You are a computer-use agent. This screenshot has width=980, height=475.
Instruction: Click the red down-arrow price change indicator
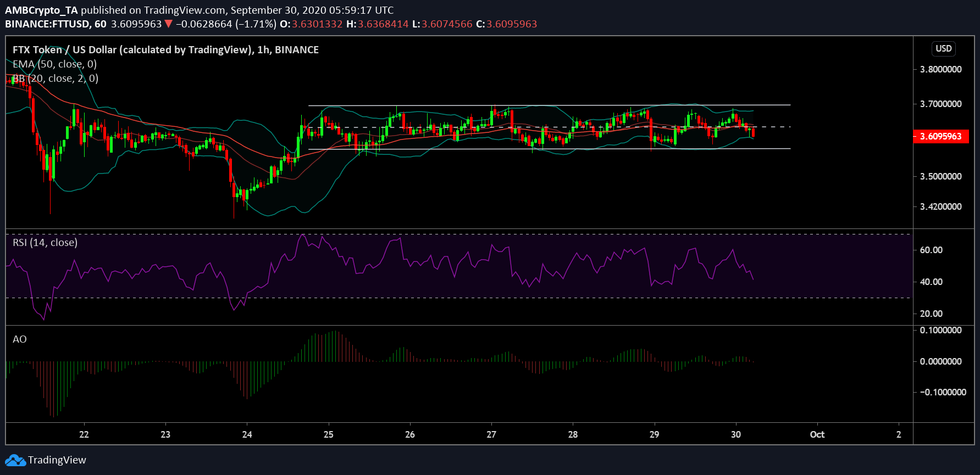point(168,24)
